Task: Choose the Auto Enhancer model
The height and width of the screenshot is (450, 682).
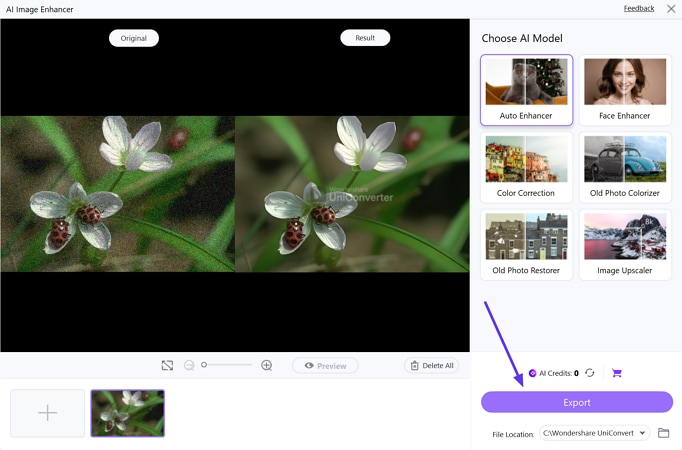Action: coord(526,90)
